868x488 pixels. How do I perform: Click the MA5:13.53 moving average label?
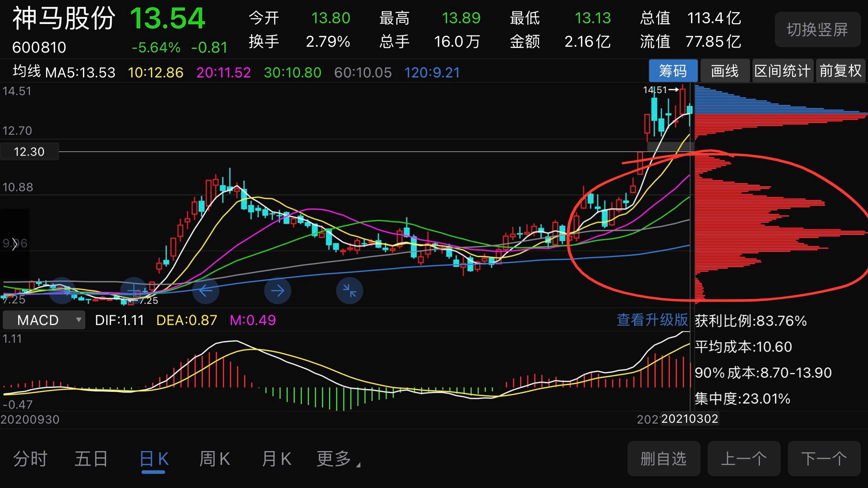(80, 72)
